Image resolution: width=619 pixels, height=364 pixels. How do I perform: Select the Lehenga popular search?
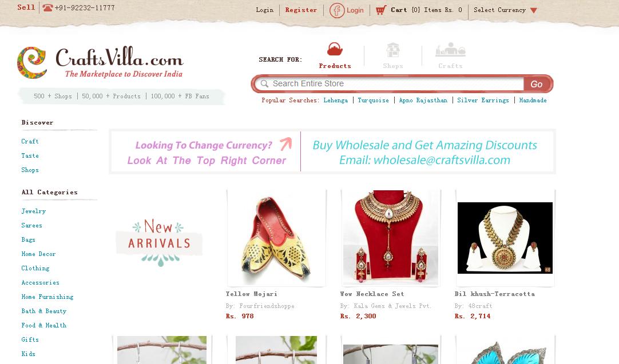pyautogui.click(x=336, y=100)
